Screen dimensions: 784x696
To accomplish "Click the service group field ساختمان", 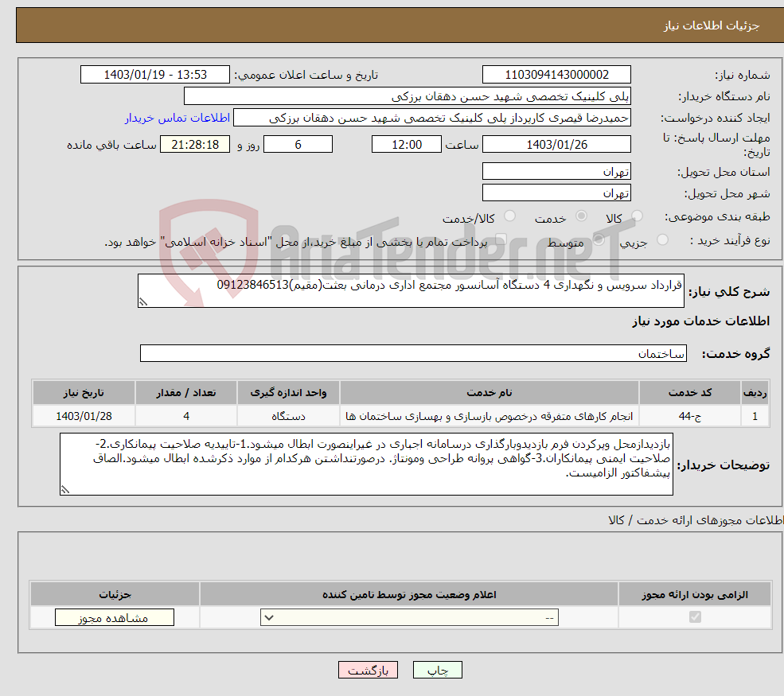I will click(x=414, y=353).
